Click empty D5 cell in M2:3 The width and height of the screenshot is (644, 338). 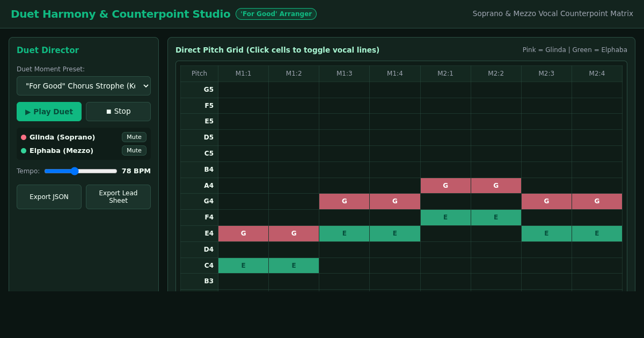click(546, 137)
